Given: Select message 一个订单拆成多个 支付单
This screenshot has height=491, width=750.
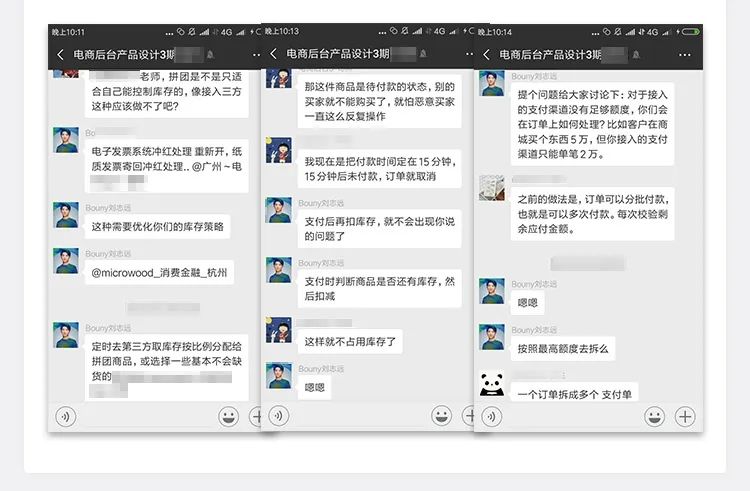Looking at the screenshot, I should (x=574, y=392).
